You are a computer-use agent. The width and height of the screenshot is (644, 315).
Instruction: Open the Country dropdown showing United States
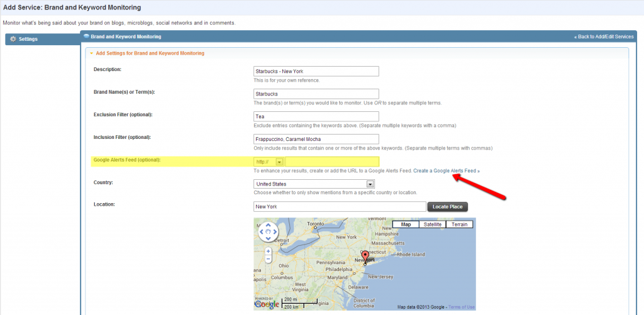[x=314, y=184]
